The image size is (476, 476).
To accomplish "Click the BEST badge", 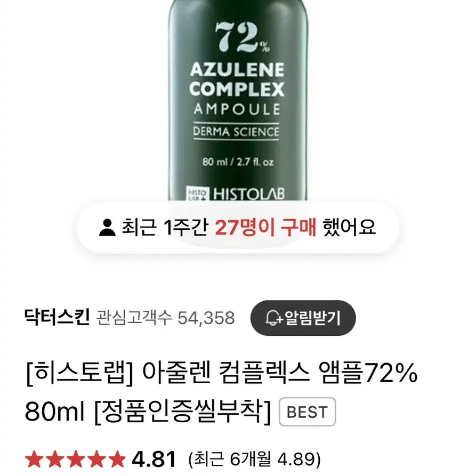I will pos(307,412).
